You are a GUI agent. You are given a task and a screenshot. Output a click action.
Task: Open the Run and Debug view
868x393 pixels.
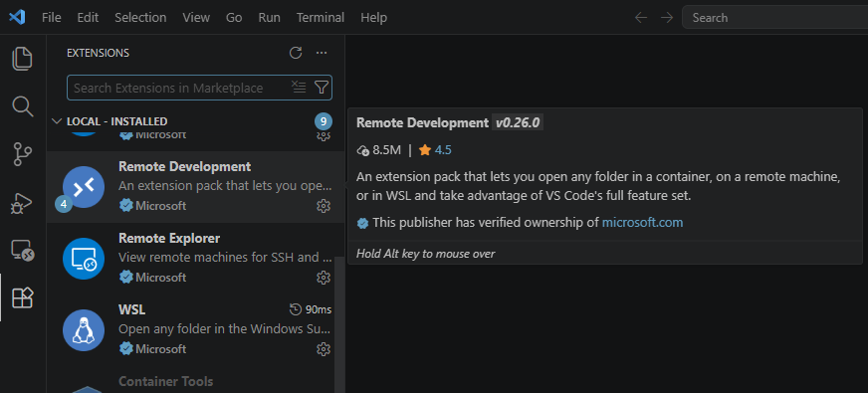[23, 203]
